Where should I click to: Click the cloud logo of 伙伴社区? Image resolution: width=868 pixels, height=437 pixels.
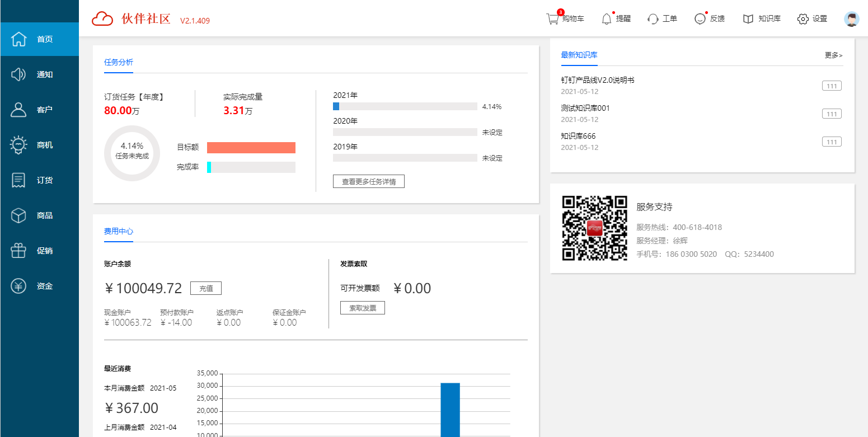pyautogui.click(x=102, y=19)
